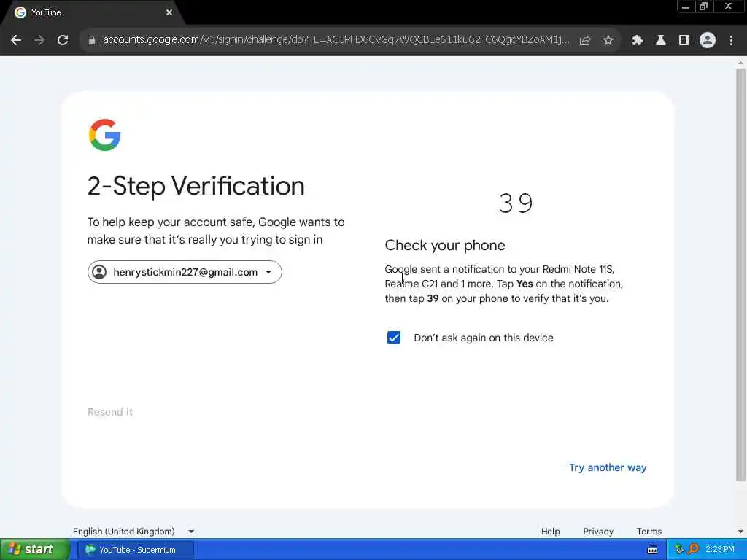Click the keyboard icon in taskbar
This screenshot has height=560, width=747.
click(652, 550)
